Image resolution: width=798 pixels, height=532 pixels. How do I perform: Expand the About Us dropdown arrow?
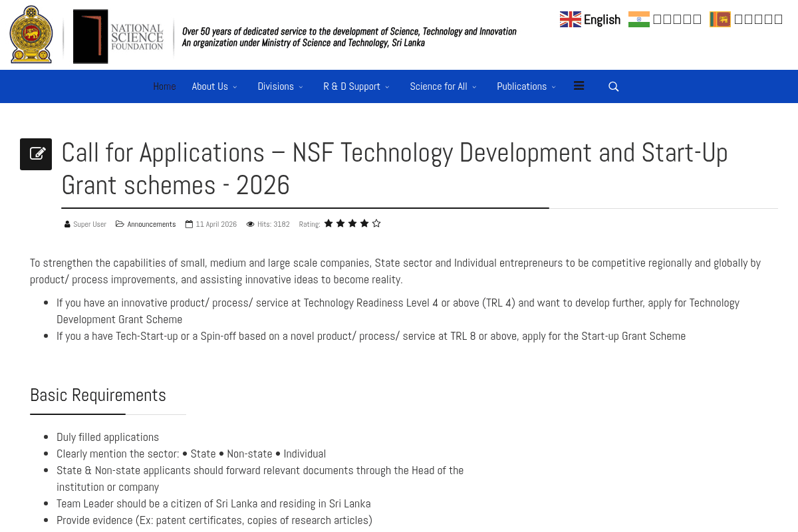coord(235,87)
